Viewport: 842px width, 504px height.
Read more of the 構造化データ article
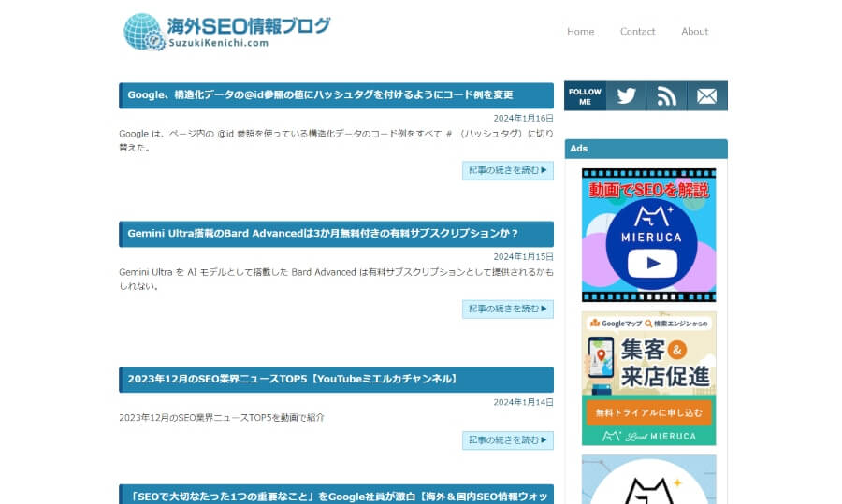click(x=507, y=170)
